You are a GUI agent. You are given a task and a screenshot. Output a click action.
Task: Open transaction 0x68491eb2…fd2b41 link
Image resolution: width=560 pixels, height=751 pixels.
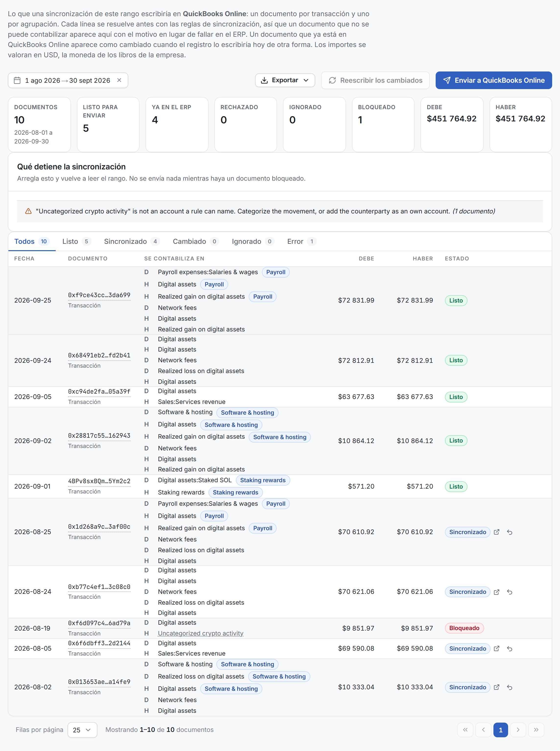coord(99,355)
